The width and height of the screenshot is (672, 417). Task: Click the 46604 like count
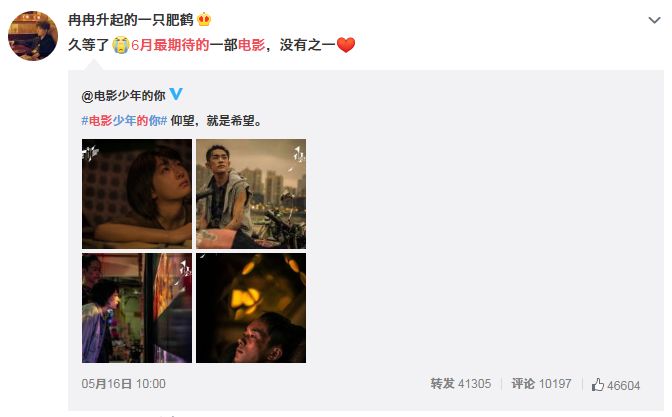tap(624, 386)
